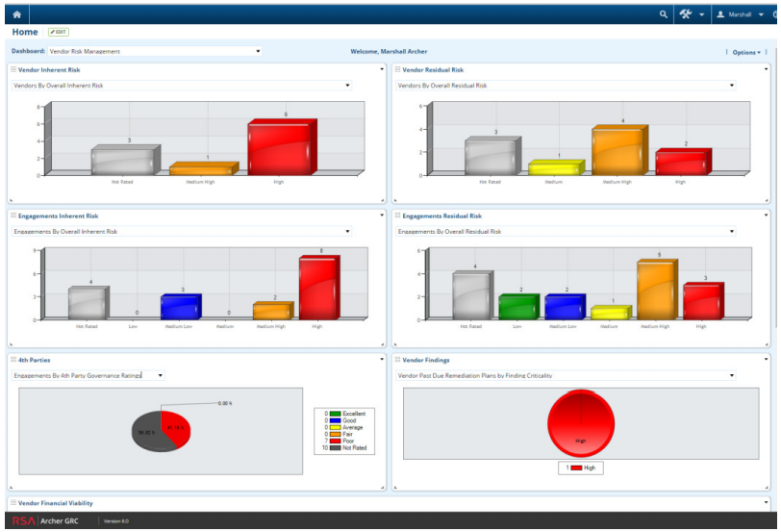Click the red High pie in Vendor Findings

(581, 423)
